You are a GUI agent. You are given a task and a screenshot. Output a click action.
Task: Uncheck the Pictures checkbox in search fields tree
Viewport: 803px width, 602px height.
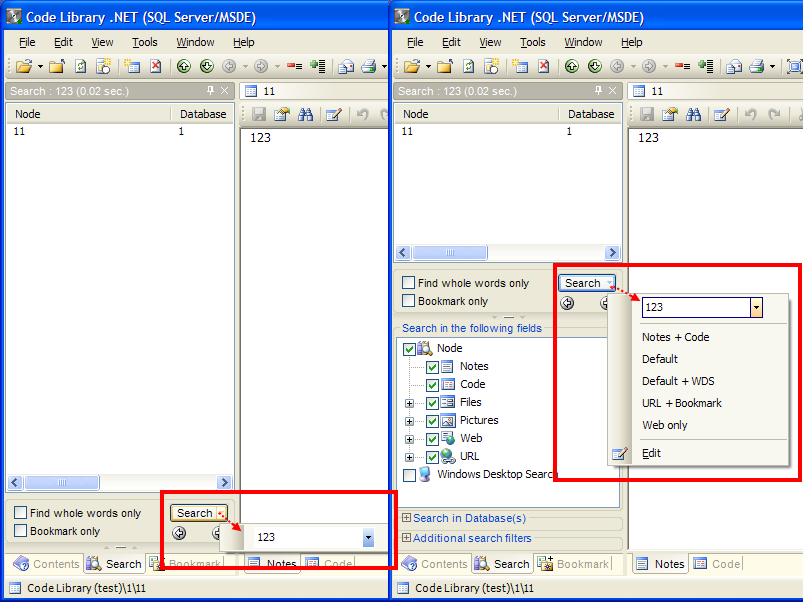432,421
